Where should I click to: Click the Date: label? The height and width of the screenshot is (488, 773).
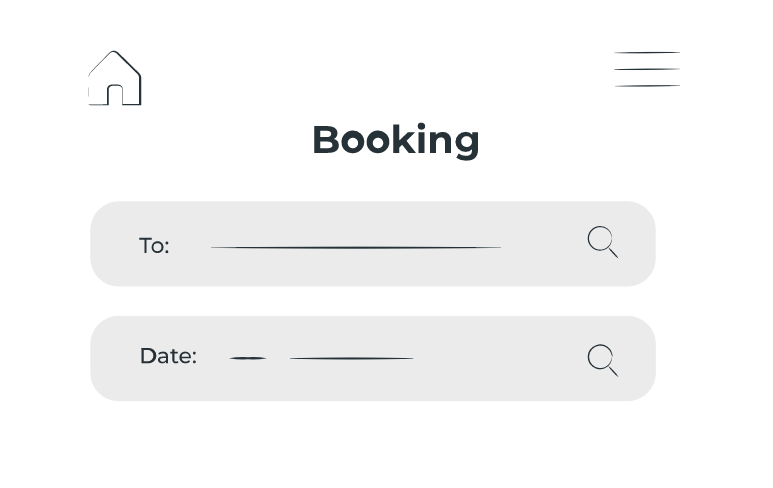tap(168, 356)
